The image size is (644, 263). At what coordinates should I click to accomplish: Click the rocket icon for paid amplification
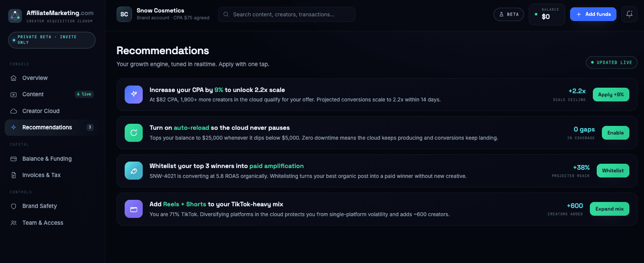(133, 171)
